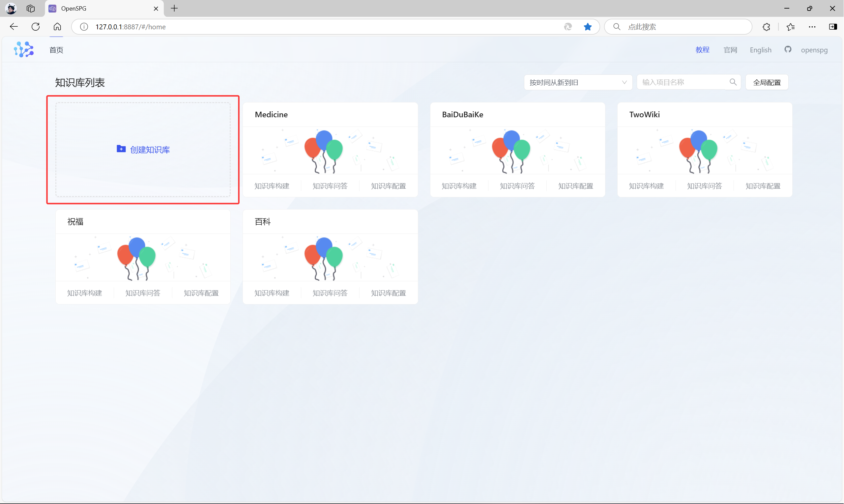Viewport: 844px width, 504px height.
Task: Open 知识库问答 for BaiDuBaiKe
Action: pyautogui.click(x=517, y=186)
